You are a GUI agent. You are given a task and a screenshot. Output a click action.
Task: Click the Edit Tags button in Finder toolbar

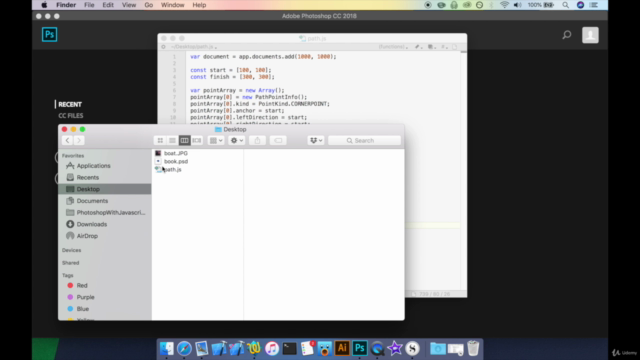278,140
